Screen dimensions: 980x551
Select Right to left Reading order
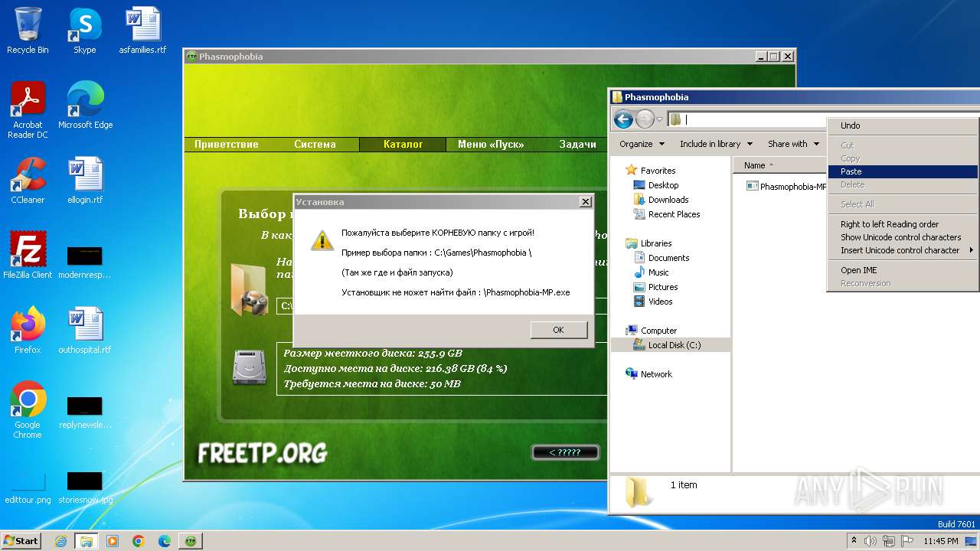click(x=903, y=224)
